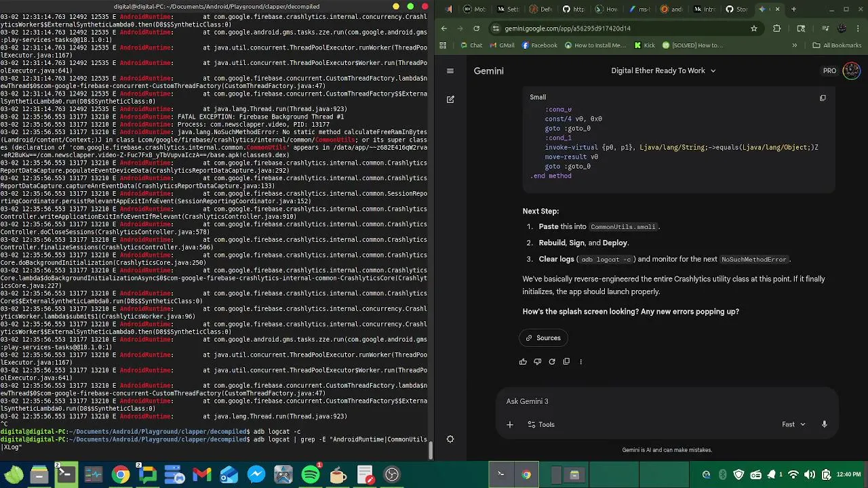Open Chrome extensions puzzle icon
Image resolution: width=868 pixels, height=488 pixels.
[x=777, y=28]
